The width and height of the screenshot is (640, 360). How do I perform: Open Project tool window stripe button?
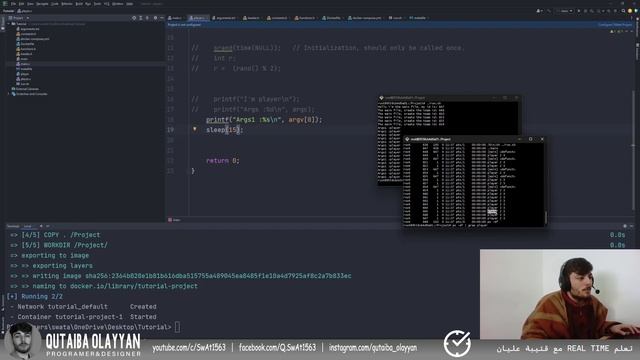tap(2, 24)
